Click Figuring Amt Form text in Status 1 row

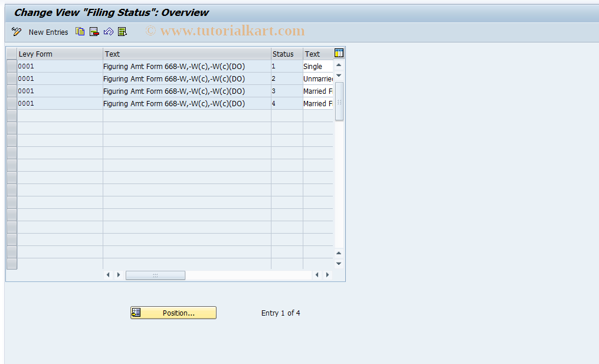[187, 66]
